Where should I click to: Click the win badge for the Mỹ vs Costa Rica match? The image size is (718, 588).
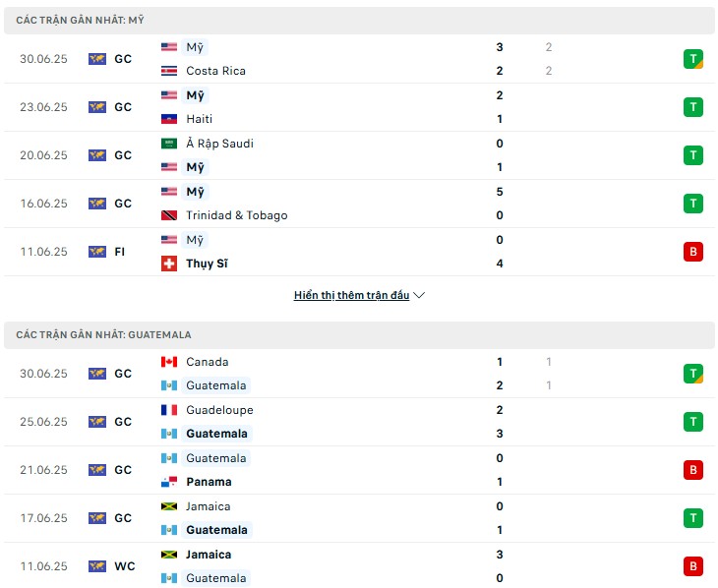click(x=692, y=59)
